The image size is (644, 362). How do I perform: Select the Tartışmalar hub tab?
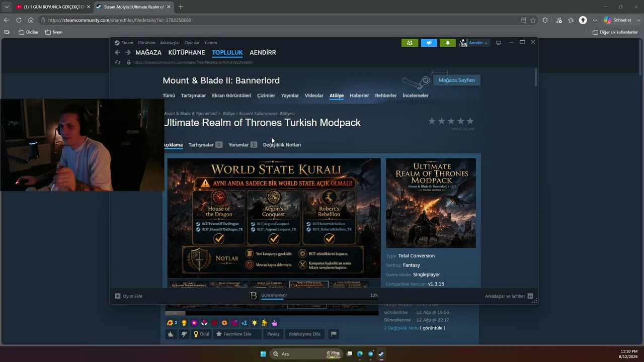pyautogui.click(x=193, y=96)
